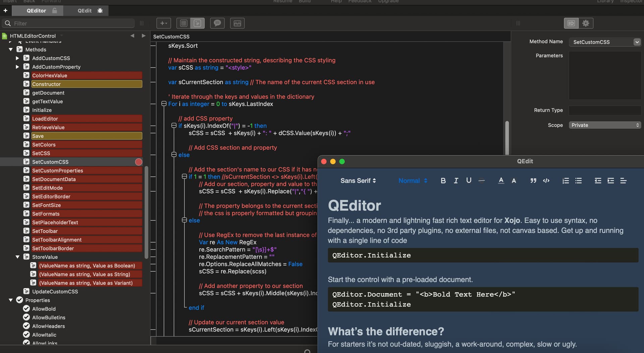Open the add item plus toolbar button
The height and width of the screenshot is (353, 644).
[x=164, y=23]
